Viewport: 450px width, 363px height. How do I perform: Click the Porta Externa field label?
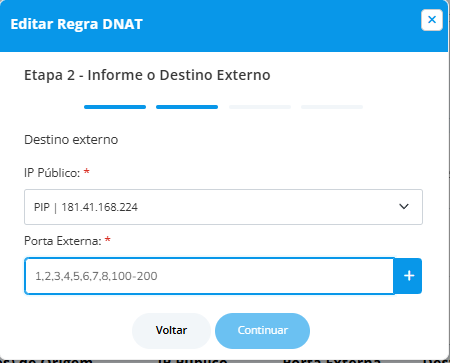point(63,241)
